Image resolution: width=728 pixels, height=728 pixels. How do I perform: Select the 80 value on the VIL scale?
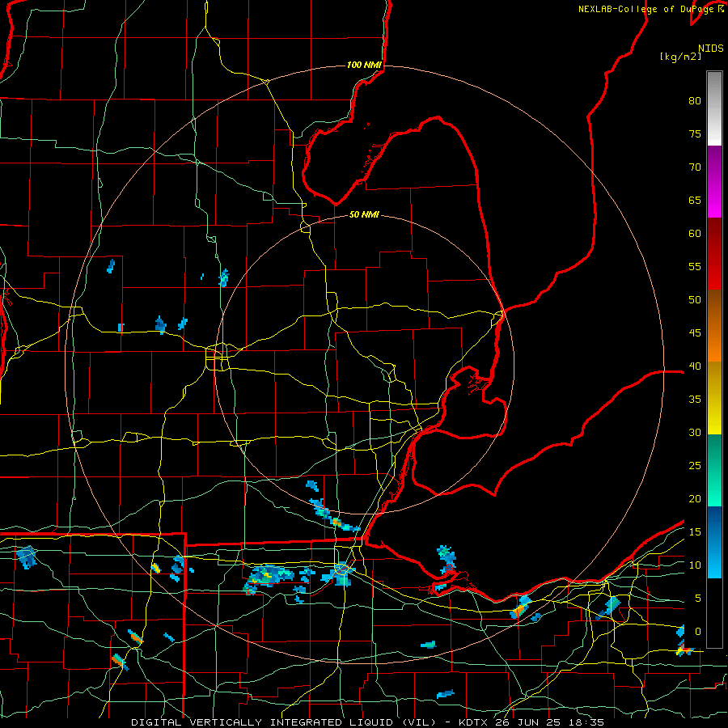695,101
